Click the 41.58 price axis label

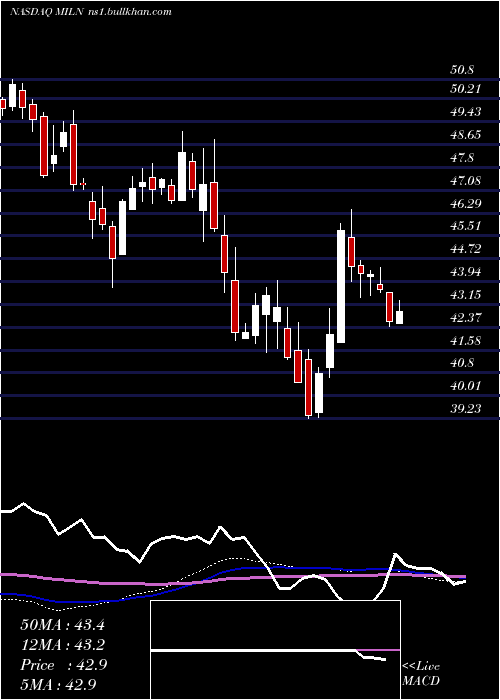pos(466,340)
